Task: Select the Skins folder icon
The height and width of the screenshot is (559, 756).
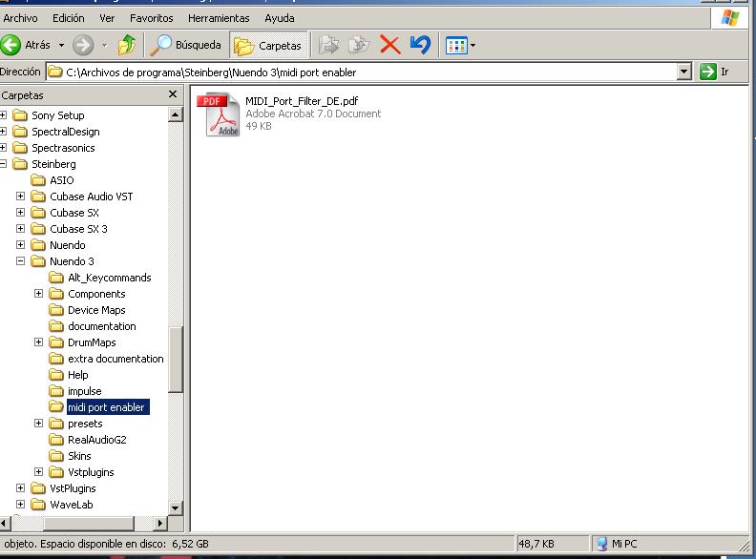Action: coord(56,456)
